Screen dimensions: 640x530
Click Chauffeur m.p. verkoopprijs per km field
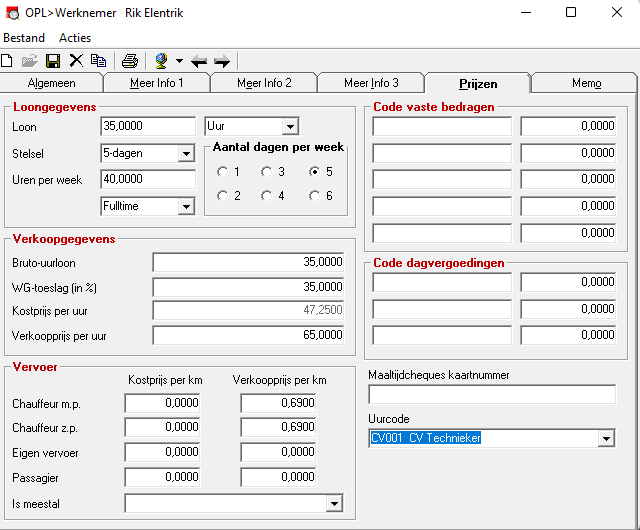(x=278, y=403)
